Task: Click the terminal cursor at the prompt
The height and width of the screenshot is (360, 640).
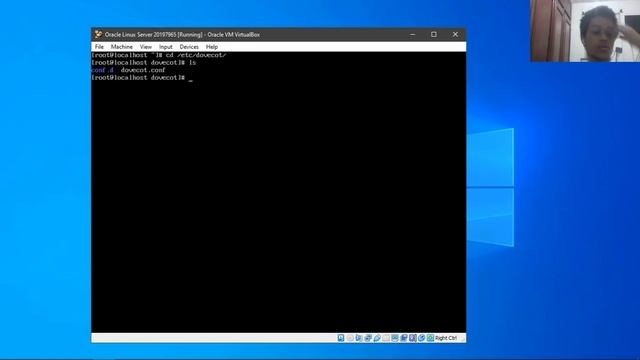Action: (191, 80)
